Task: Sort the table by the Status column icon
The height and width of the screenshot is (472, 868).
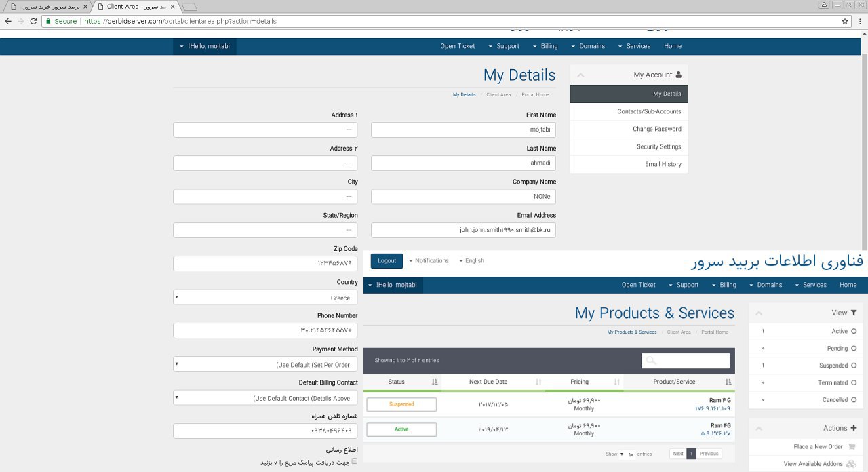Action: click(435, 382)
